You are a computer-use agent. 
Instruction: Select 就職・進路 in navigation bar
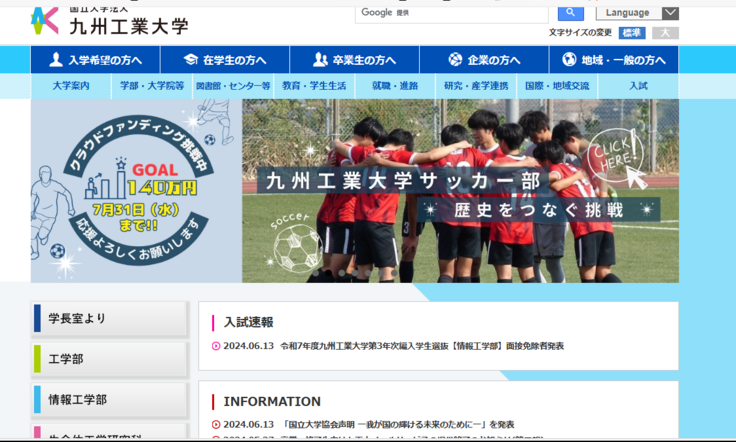click(395, 86)
